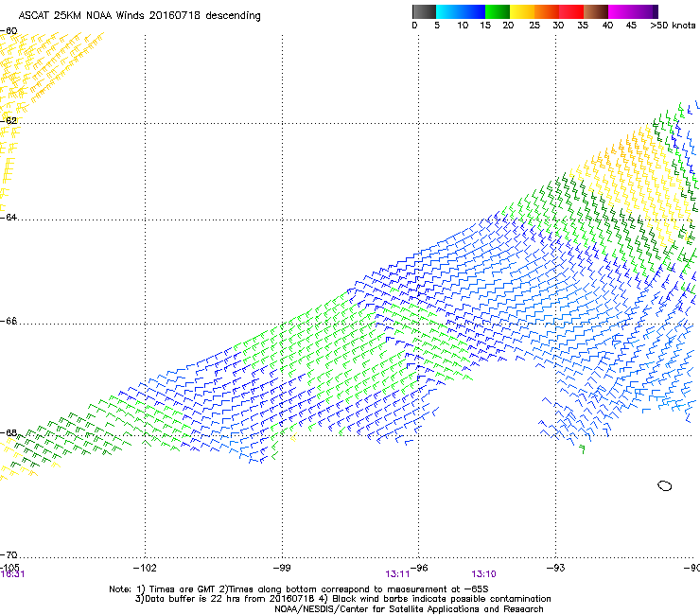Click the longitude label -99
Viewport: 700px width, 615px height.
[x=282, y=568]
